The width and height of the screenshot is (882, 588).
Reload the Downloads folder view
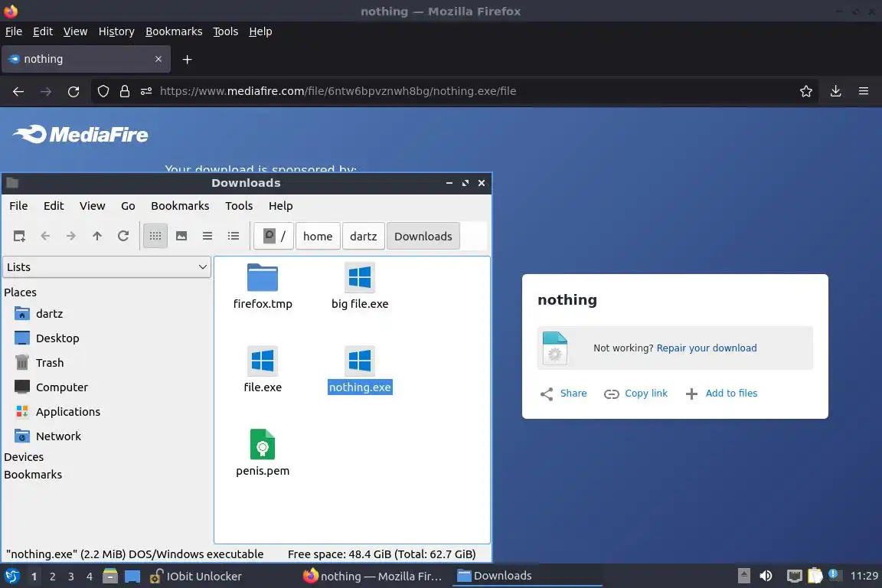[123, 237]
